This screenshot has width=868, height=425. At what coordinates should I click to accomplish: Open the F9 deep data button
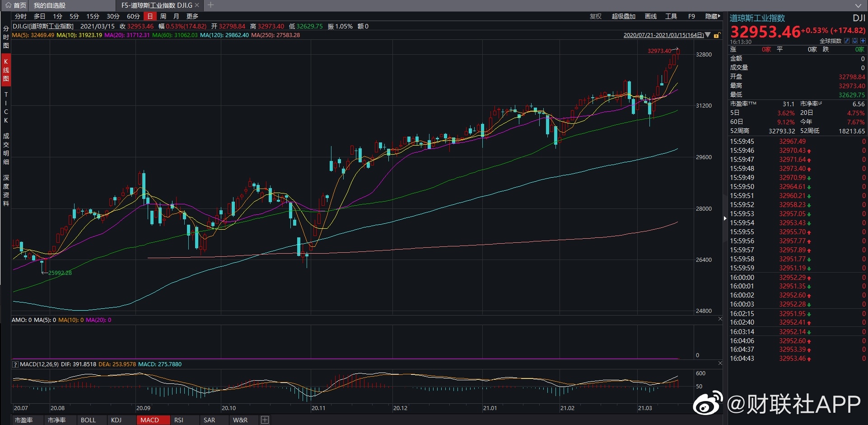(691, 16)
